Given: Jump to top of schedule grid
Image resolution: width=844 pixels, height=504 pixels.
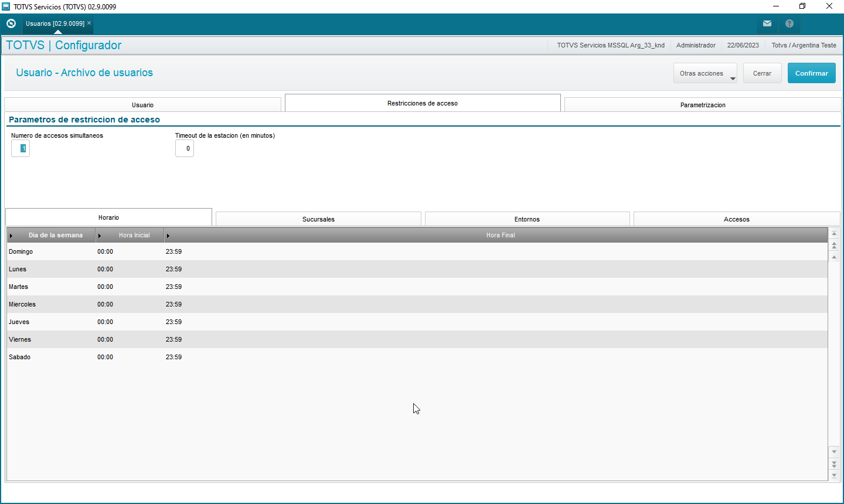Looking at the screenshot, I should tap(834, 233).
